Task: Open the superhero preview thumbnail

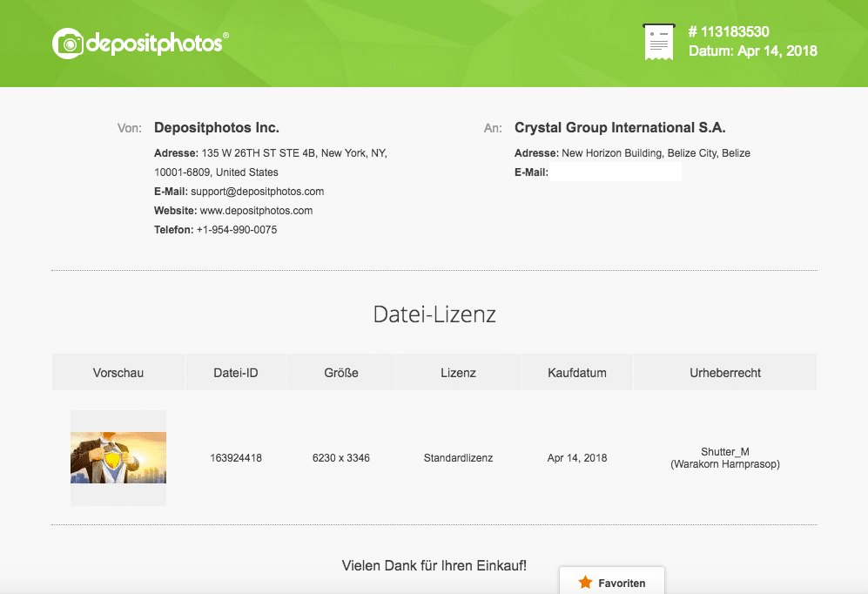Action: click(x=118, y=457)
